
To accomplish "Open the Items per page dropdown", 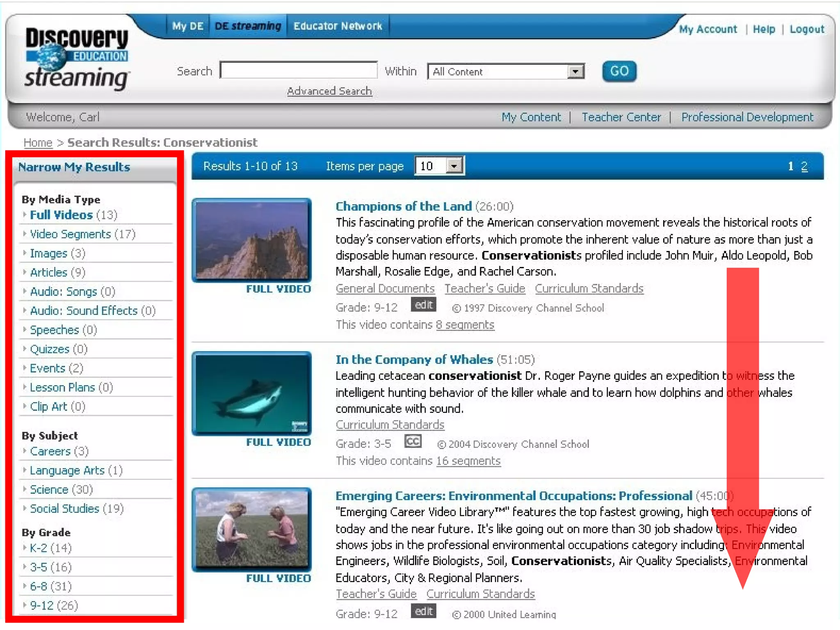I will pos(454,166).
